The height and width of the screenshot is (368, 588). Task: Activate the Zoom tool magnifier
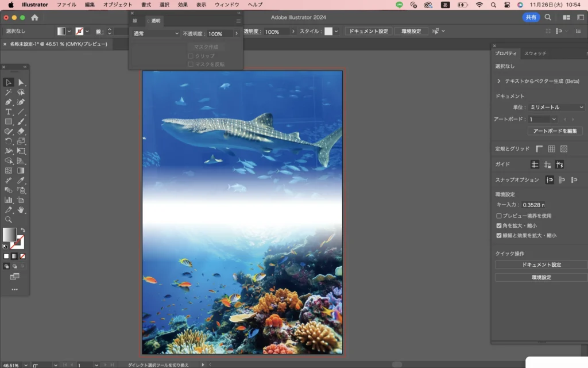pos(9,219)
